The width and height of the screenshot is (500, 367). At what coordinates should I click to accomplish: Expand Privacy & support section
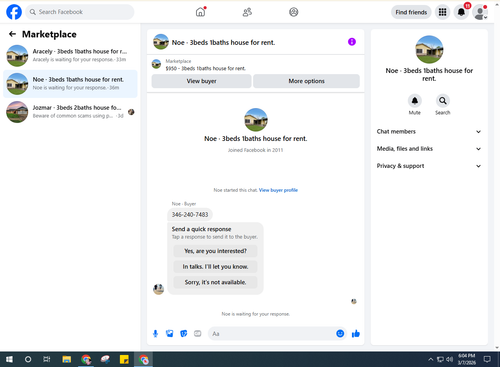(429, 166)
